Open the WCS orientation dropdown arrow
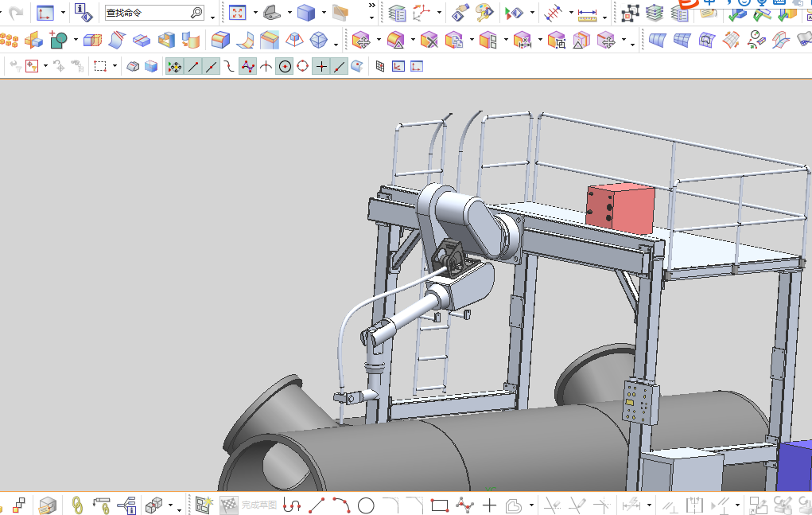 pos(439,13)
